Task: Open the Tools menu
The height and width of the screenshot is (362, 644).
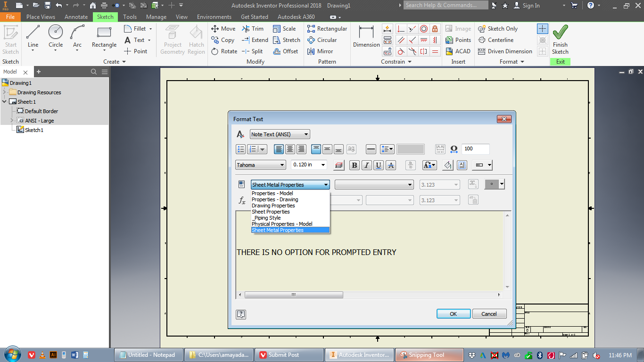Action: point(130,16)
